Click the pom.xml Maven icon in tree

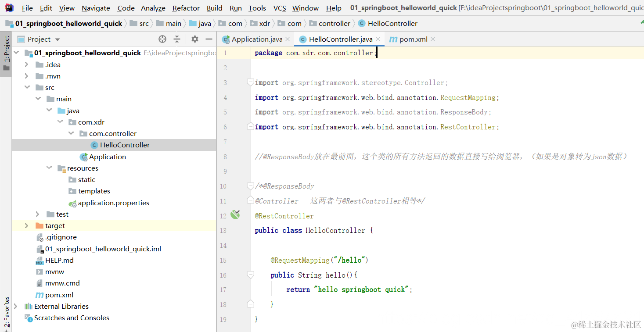tap(40, 295)
